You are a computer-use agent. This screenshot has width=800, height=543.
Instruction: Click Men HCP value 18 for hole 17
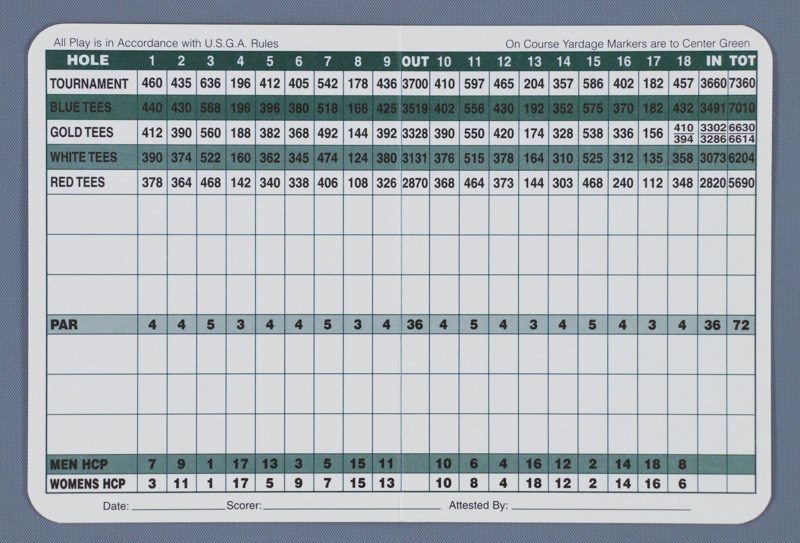coord(653,464)
